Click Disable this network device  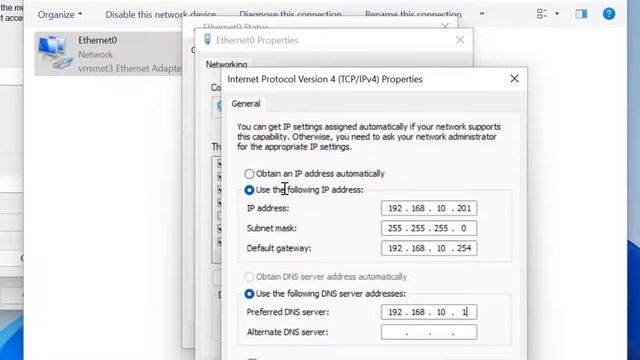pyautogui.click(x=160, y=14)
